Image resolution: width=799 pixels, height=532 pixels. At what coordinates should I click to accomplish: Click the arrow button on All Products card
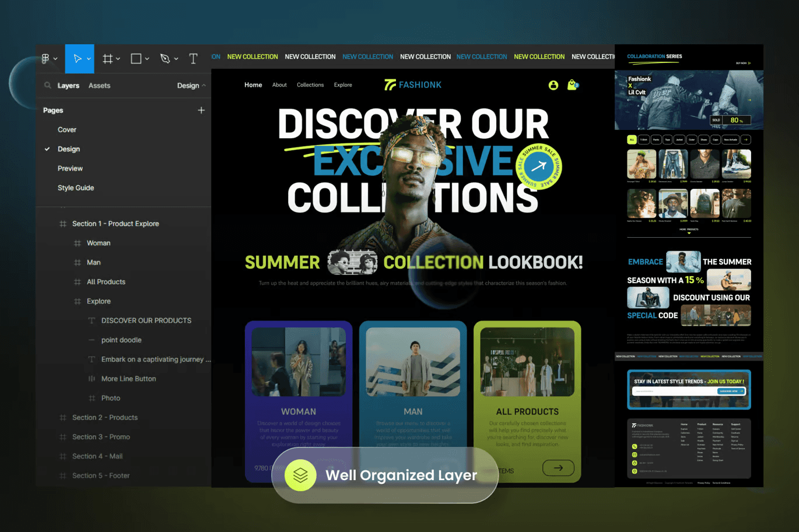click(x=558, y=467)
